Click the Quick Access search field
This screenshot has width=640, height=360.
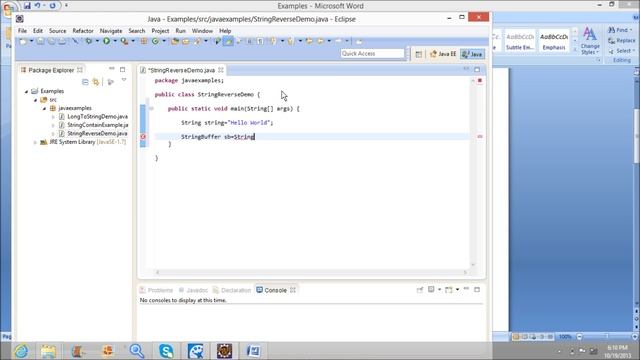coord(372,53)
